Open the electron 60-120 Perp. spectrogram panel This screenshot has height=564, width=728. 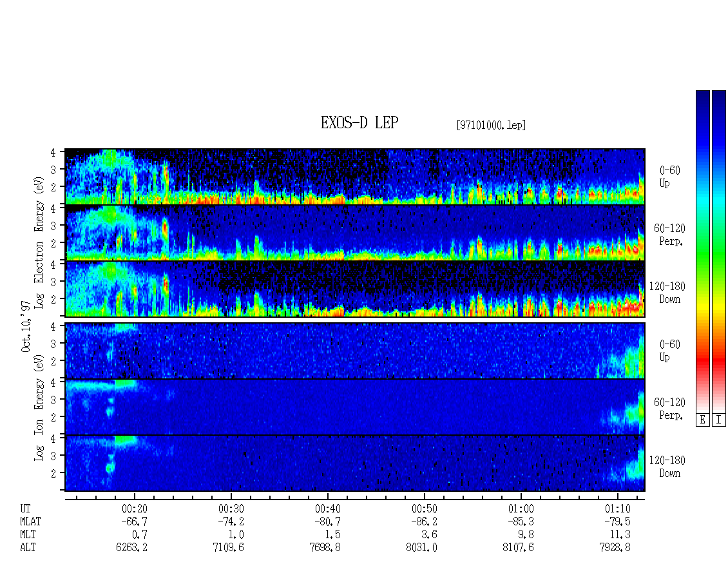(355, 233)
